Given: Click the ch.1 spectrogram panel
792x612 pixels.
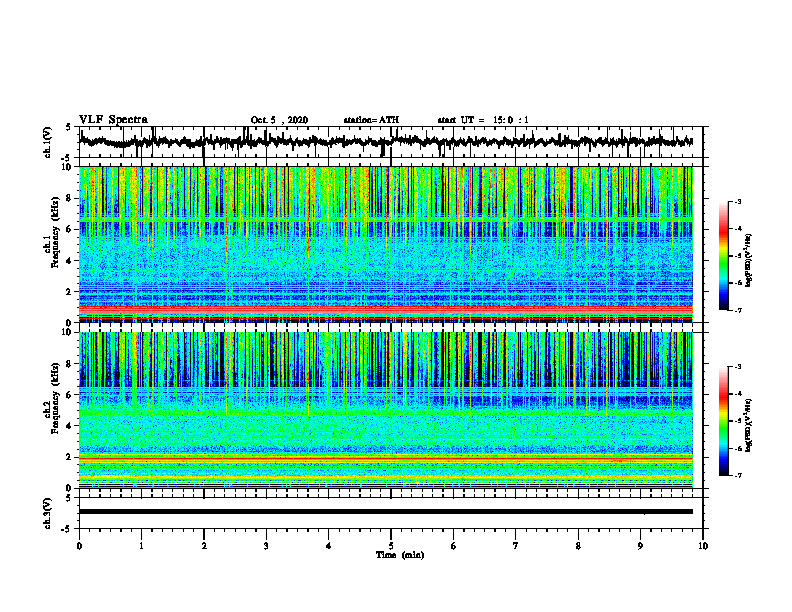Looking at the screenshot, I should coord(386,244).
